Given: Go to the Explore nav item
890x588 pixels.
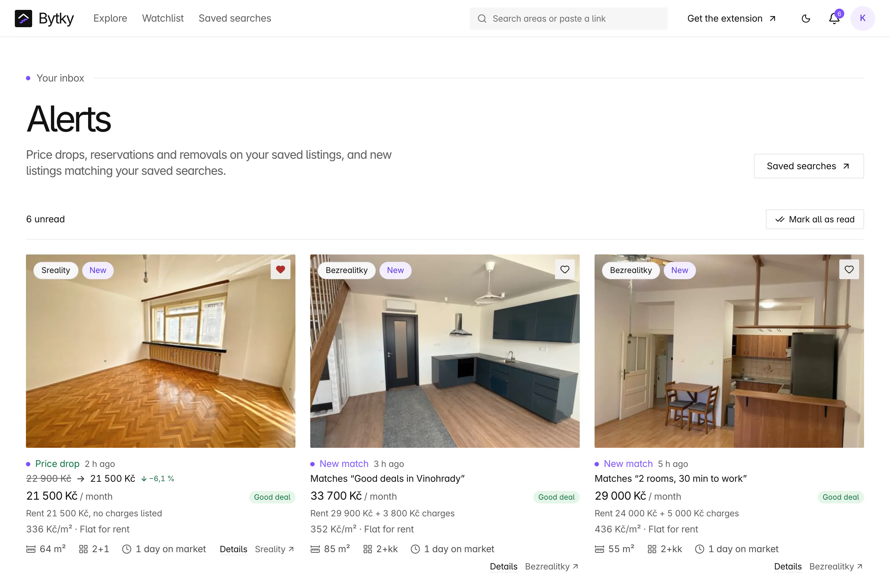Looking at the screenshot, I should tap(110, 19).
